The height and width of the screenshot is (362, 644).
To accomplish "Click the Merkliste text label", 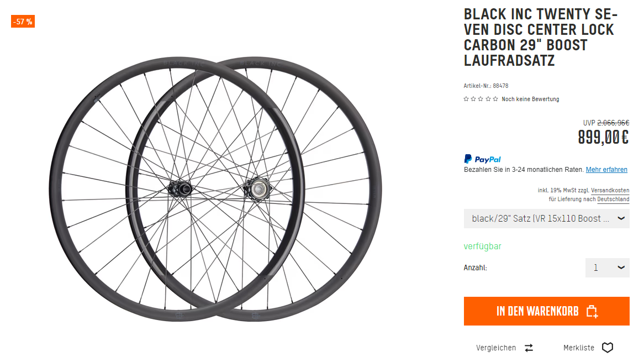I will point(579,348).
